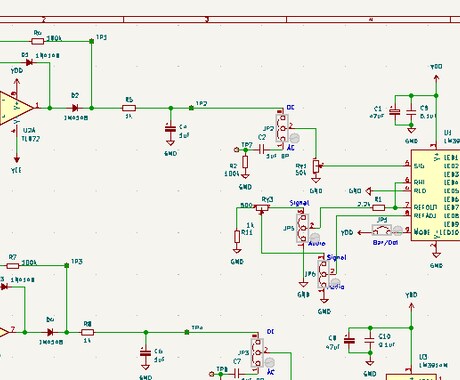Click the U2A reference label
Image resolution: width=460 pixels, height=380 pixels.
tap(29, 131)
